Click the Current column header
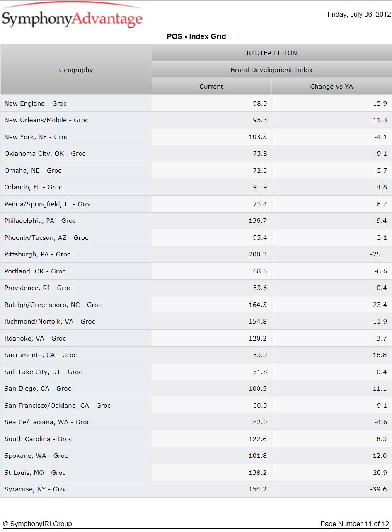This screenshot has width=392, height=532. pos(212,86)
